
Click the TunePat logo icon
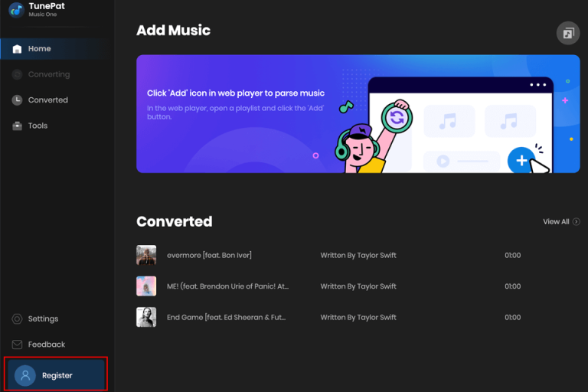(16, 10)
